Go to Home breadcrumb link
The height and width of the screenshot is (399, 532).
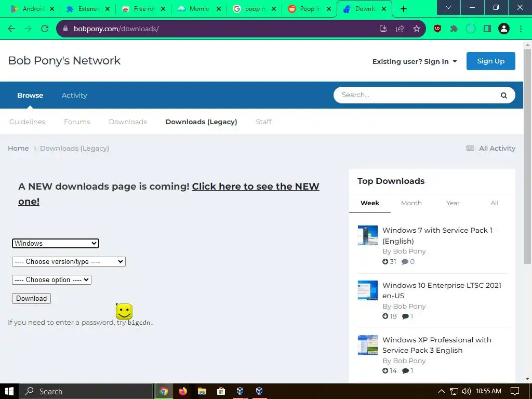coord(18,148)
